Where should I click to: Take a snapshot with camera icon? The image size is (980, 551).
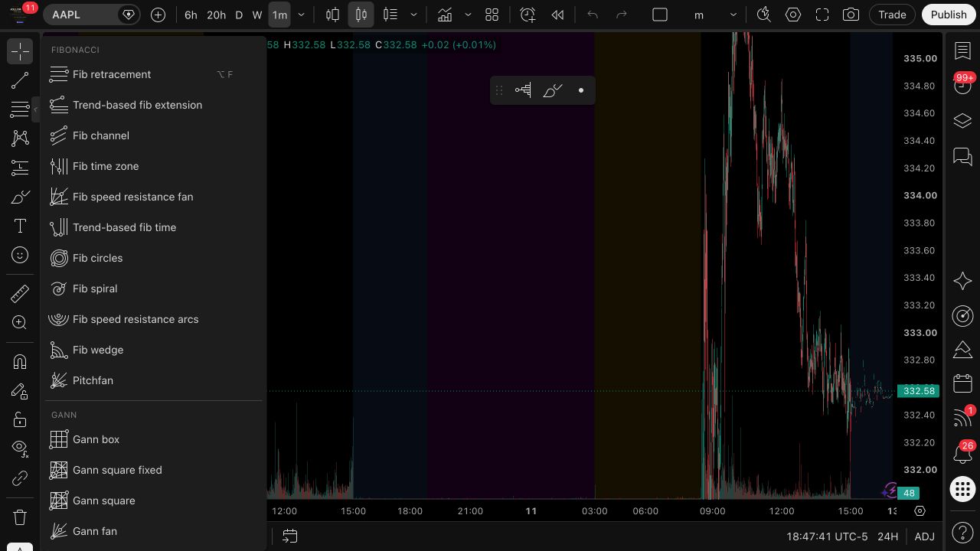point(851,15)
